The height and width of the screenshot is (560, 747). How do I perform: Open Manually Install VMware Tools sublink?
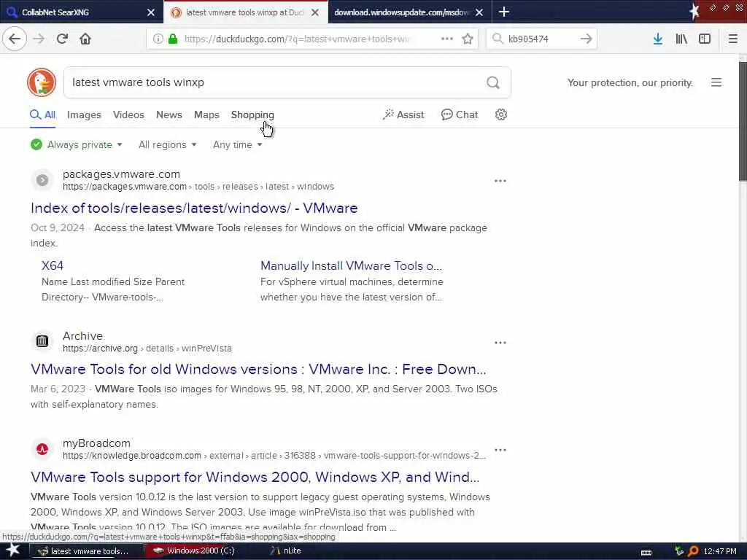click(x=351, y=265)
